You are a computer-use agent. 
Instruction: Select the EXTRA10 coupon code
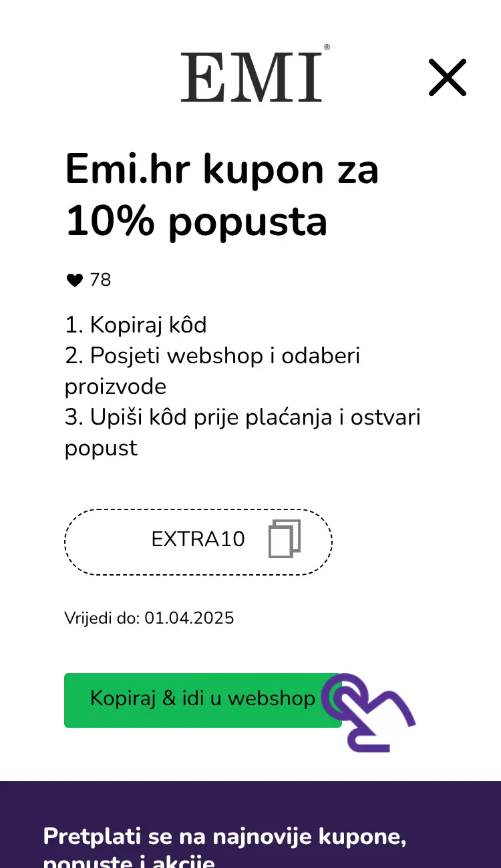point(198,539)
